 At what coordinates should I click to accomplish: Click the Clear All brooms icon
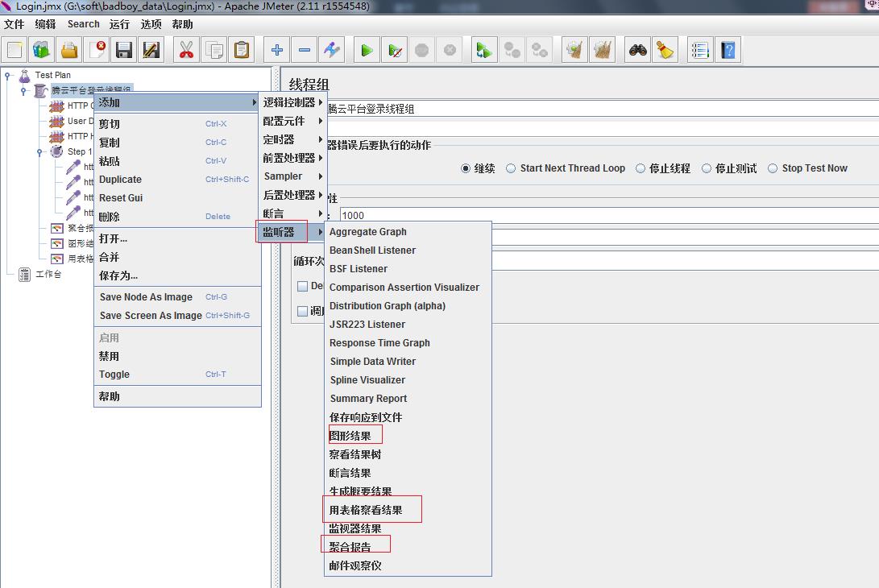coord(602,50)
